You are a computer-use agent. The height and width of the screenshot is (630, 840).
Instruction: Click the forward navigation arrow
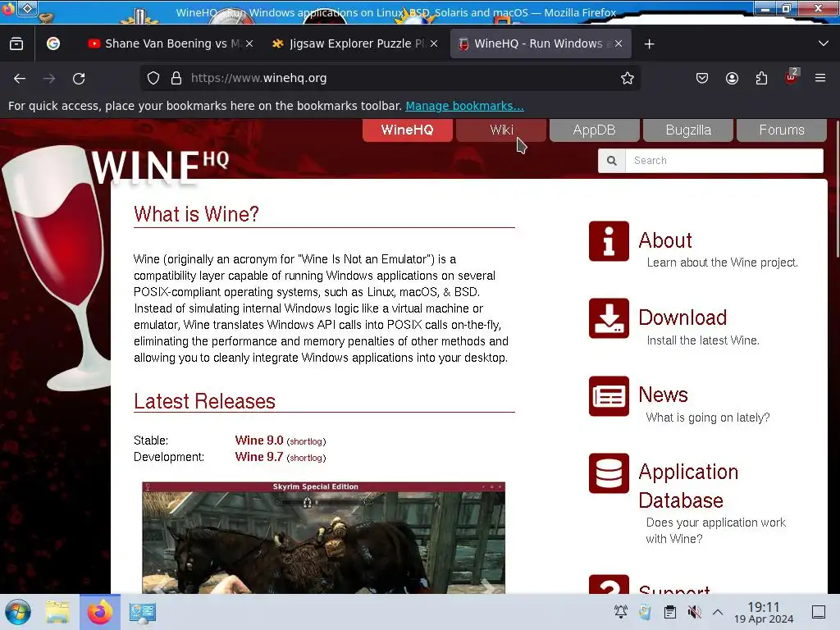click(x=49, y=79)
